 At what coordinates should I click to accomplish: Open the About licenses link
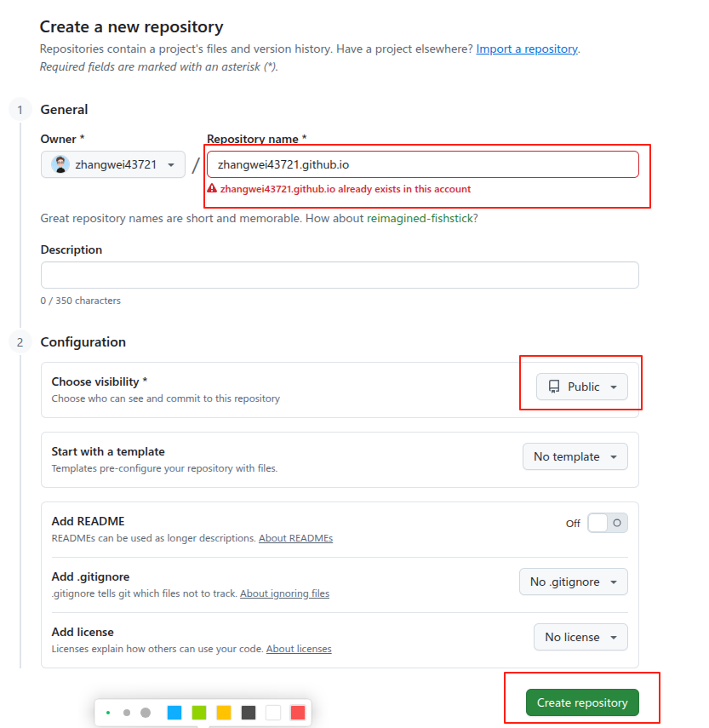[x=299, y=648]
